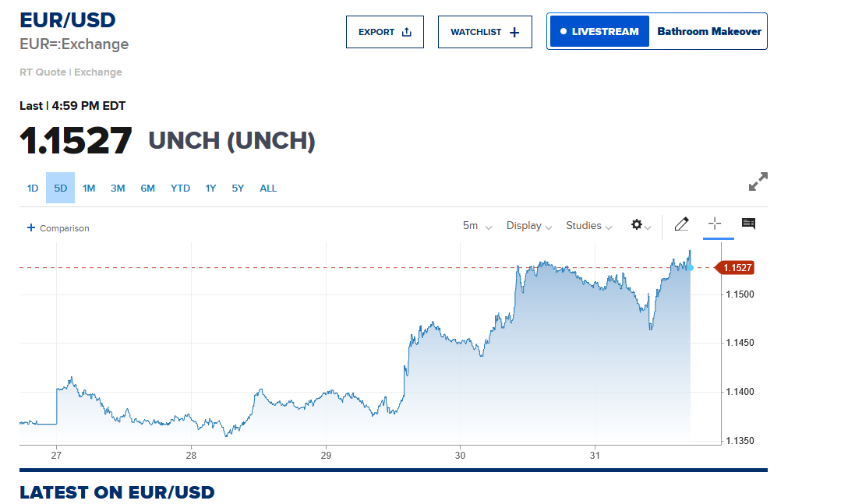Add a comparison with the plus icon

click(31, 227)
